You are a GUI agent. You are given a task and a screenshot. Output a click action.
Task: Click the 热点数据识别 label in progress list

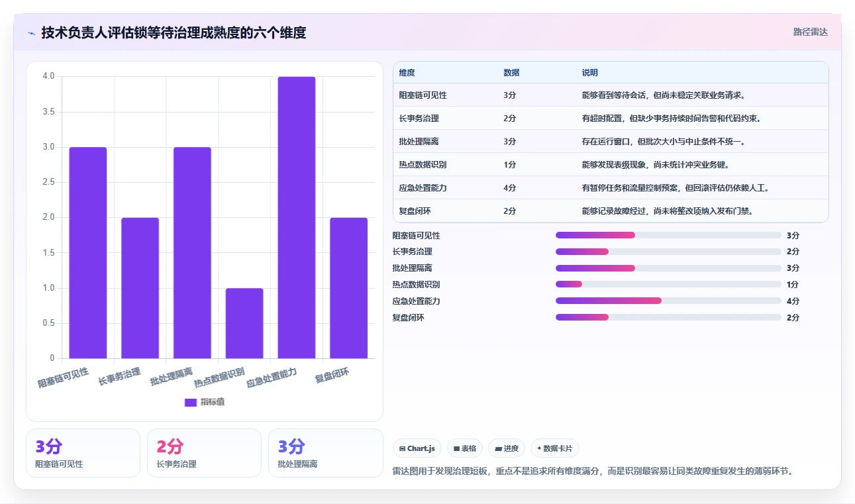click(416, 285)
